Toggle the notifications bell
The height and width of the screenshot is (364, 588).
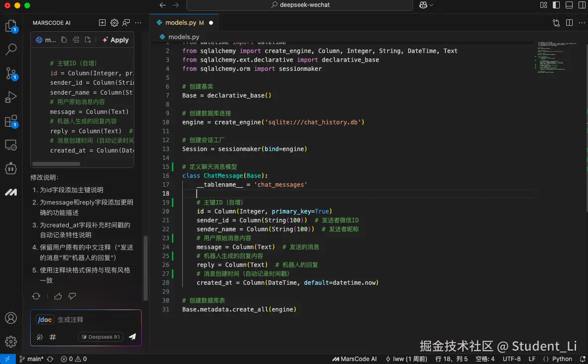(583, 359)
